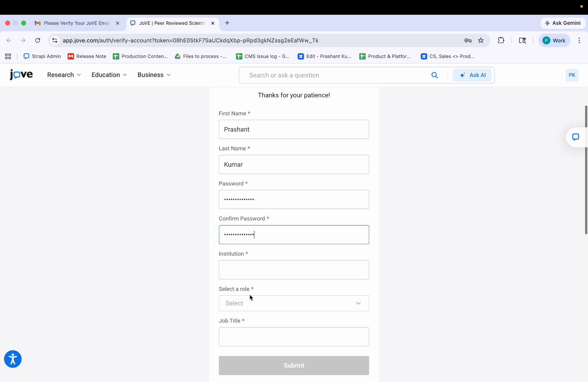588x382 pixels.
Task: Open the Select a role dropdown
Action: coord(294,303)
